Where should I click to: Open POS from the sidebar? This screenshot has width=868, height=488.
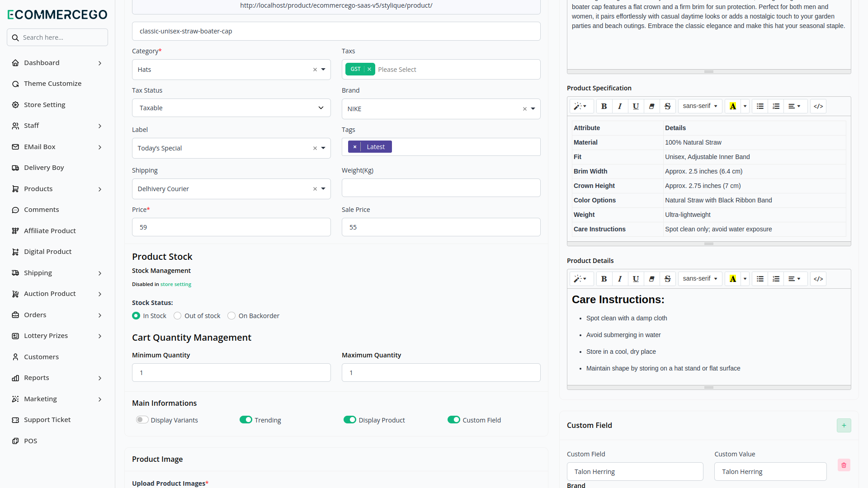pos(30,441)
